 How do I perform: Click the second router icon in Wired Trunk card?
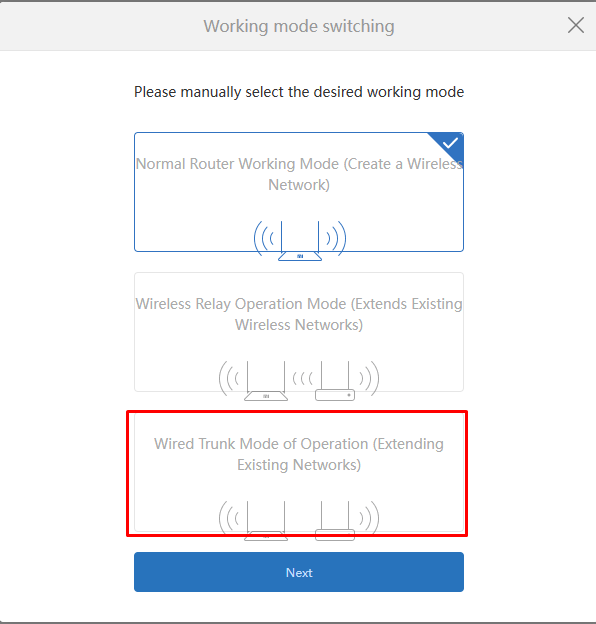[x=335, y=521]
